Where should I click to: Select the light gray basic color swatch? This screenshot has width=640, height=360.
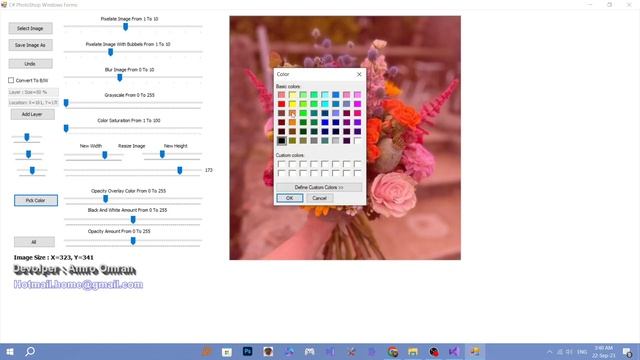pos(336,141)
